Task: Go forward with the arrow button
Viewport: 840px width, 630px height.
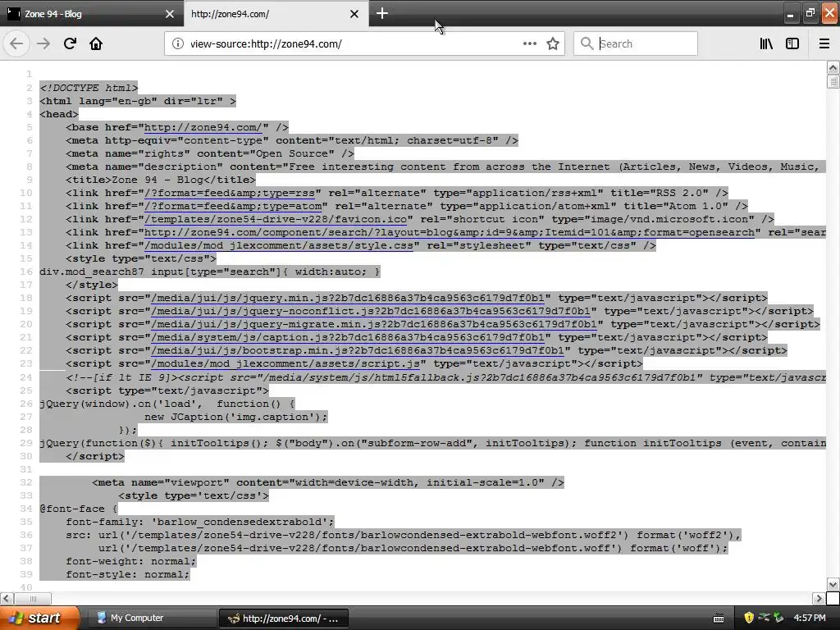Action: (x=43, y=43)
